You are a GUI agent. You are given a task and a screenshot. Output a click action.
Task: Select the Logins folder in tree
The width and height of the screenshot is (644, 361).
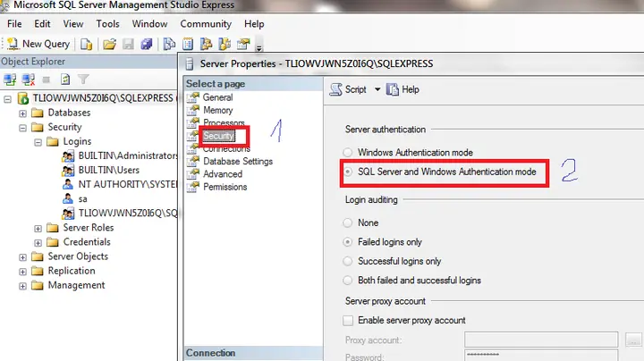(77, 141)
